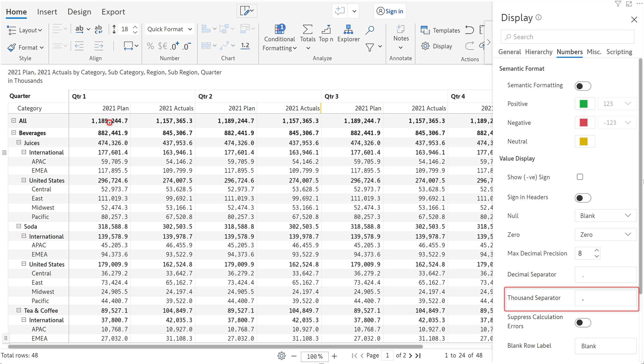Expand the Quick Format dropdown
Image resolution: width=644 pixels, height=364 pixels.
click(169, 29)
